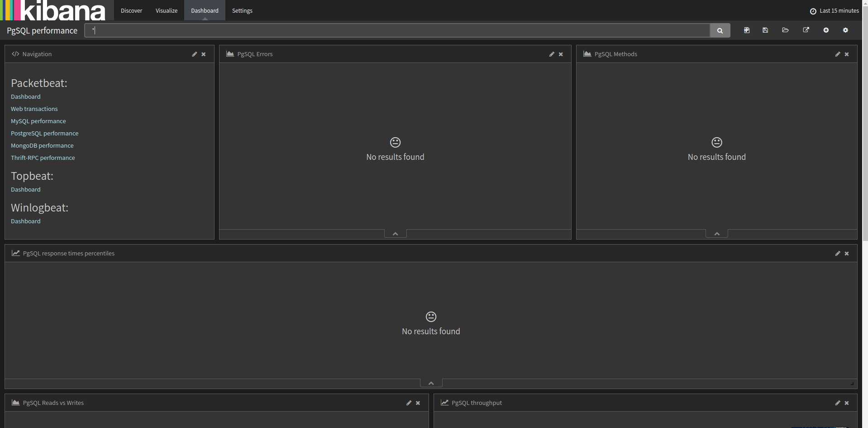This screenshot has height=428, width=868.
Task: Open dashboard options via the gear icon
Action: click(x=845, y=30)
